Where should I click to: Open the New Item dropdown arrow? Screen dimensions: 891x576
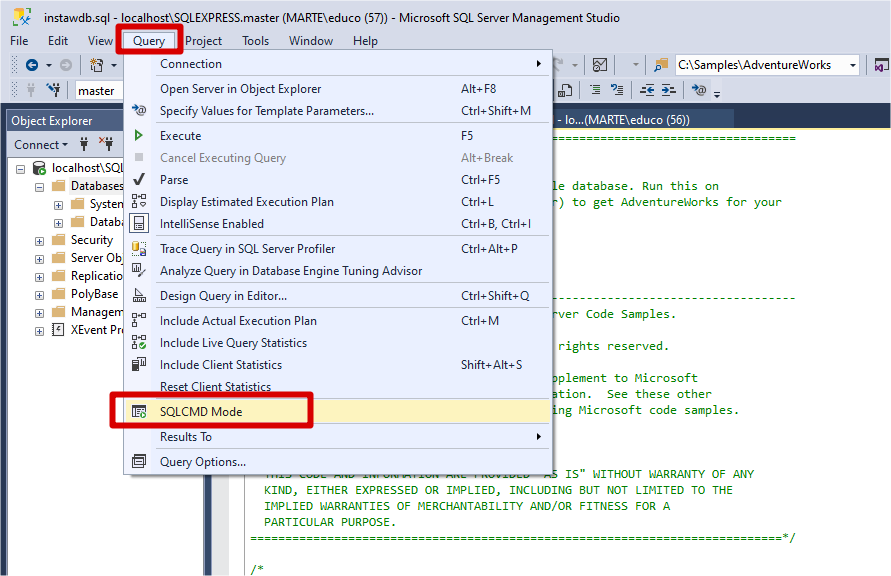coord(114,65)
